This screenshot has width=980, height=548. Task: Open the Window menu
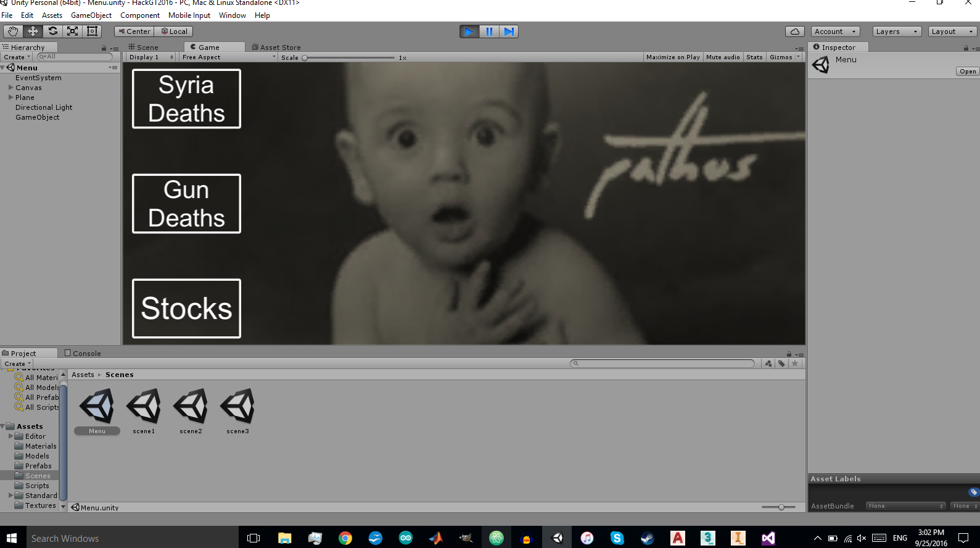point(233,15)
